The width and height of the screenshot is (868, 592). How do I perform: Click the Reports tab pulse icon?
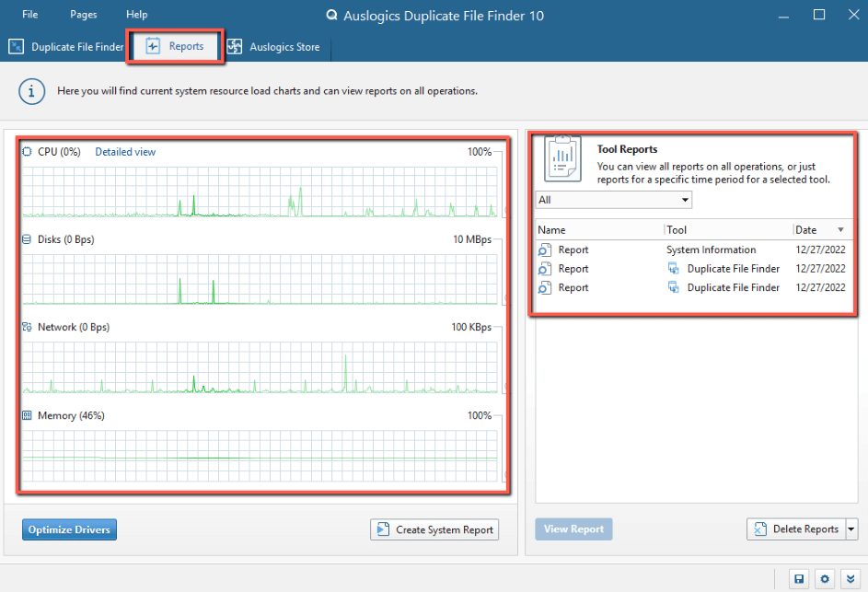pyautogui.click(x=153, y=46)
